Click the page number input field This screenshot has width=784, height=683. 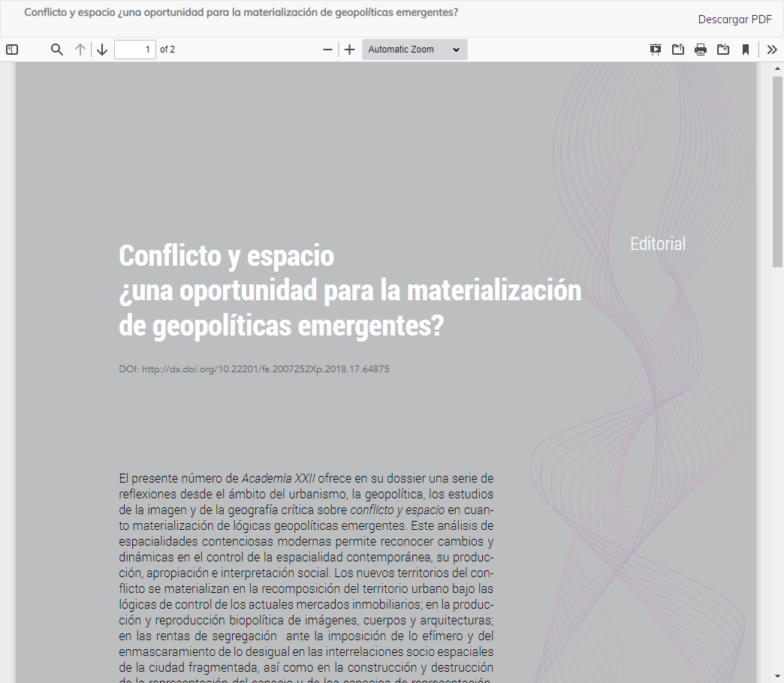135,50
